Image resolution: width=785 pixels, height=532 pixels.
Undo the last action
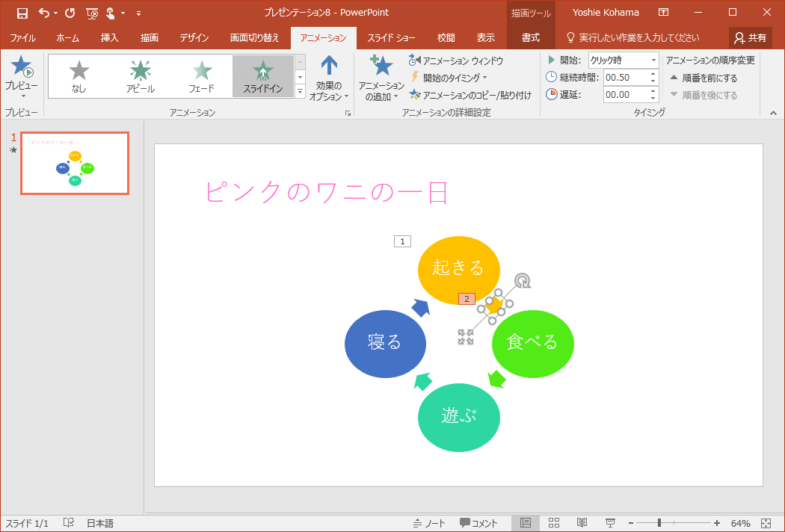pos(43,13)
